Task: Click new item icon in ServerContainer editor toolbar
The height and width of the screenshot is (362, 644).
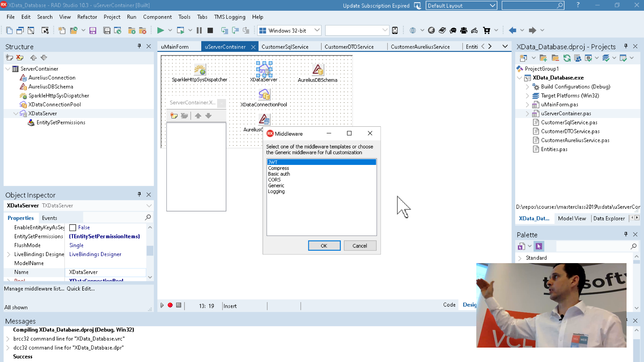Action: click(x=174, y=116)
